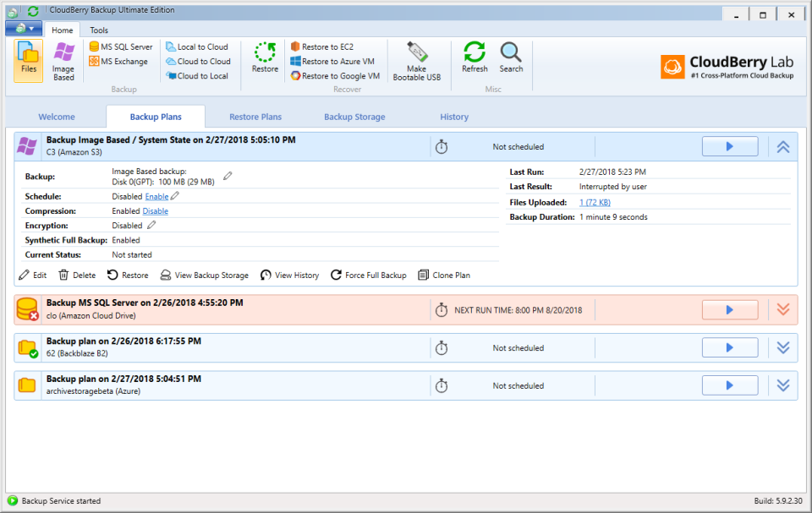Screen dimensions: 812x513
Task: Open Image Based backup wizard
Action: pos(63,61)
